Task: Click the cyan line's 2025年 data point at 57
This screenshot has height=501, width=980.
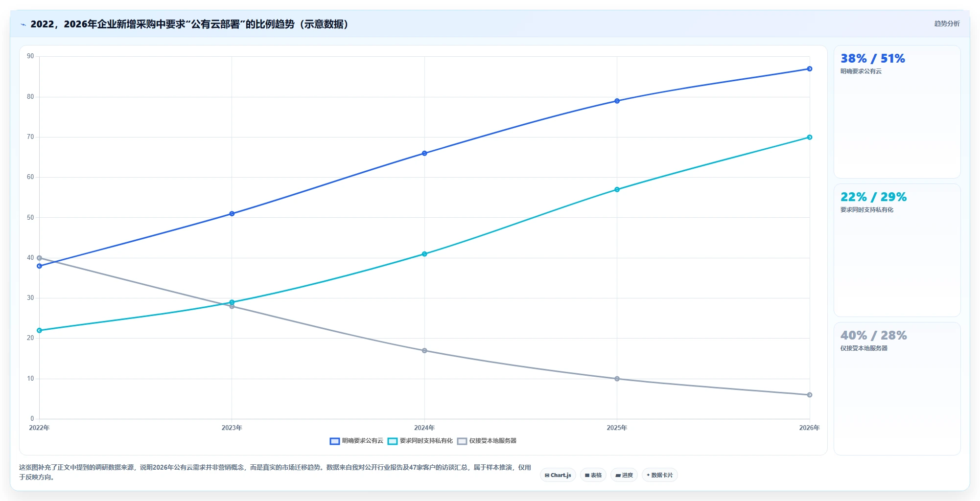Action: (617, 190)
